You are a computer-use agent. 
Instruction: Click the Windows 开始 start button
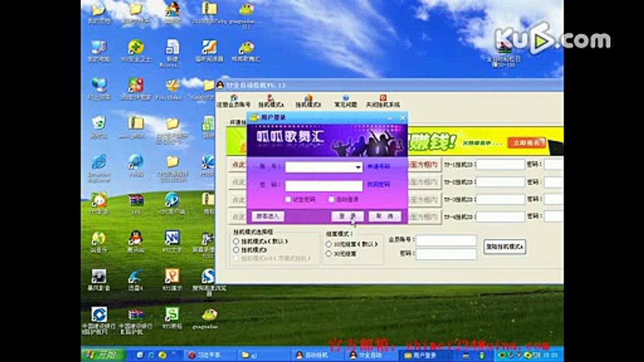point(103,355)
